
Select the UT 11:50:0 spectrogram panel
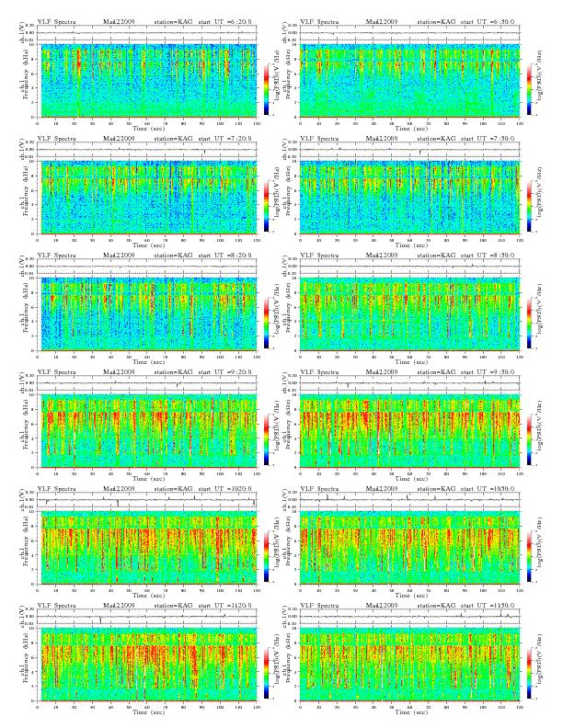409,665
